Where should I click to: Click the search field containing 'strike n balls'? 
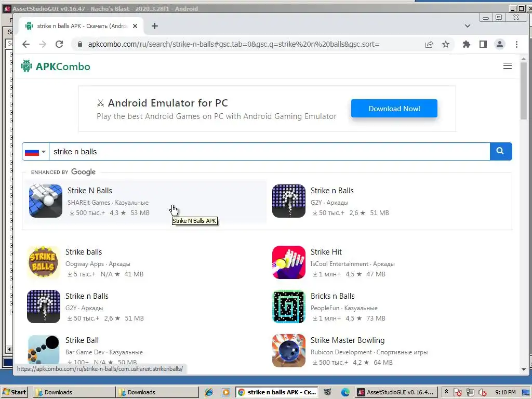tap(270, 152)
